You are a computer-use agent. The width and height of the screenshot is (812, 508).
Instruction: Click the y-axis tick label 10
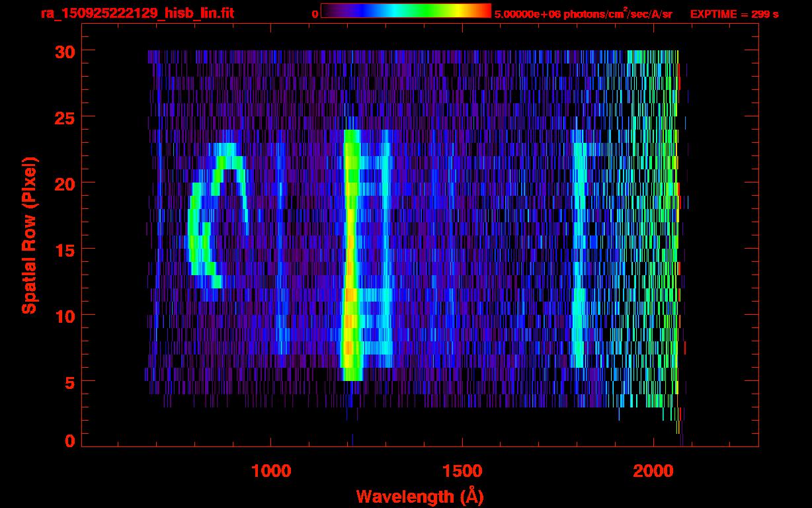pos(65,316)
